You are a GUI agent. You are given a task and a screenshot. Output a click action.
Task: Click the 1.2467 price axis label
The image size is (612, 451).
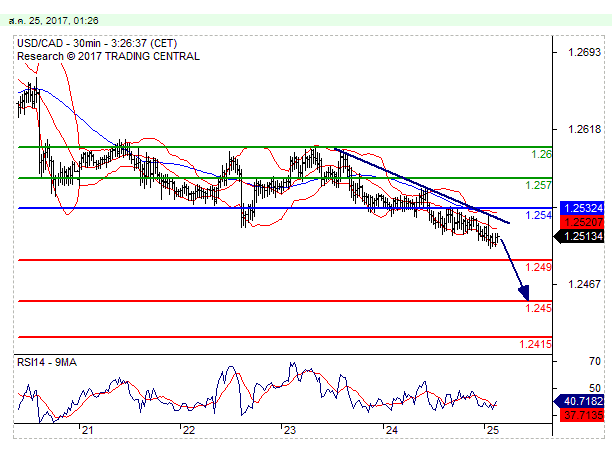584,284
